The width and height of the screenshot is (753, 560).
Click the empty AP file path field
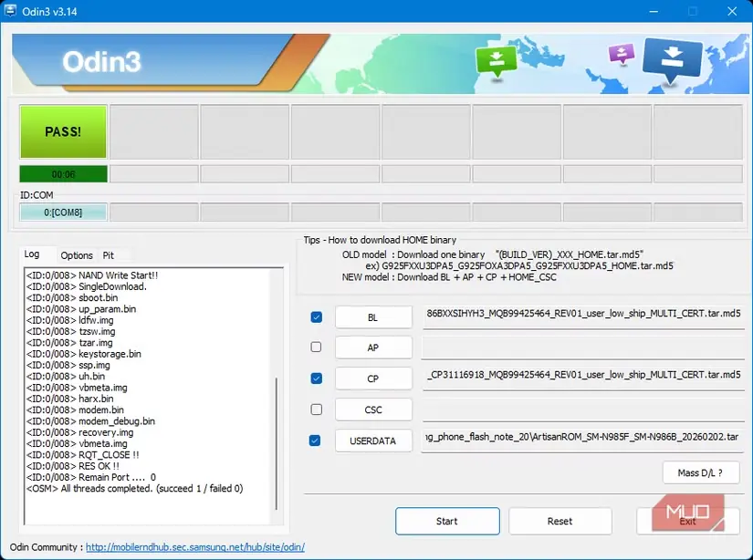click(583, 347)
